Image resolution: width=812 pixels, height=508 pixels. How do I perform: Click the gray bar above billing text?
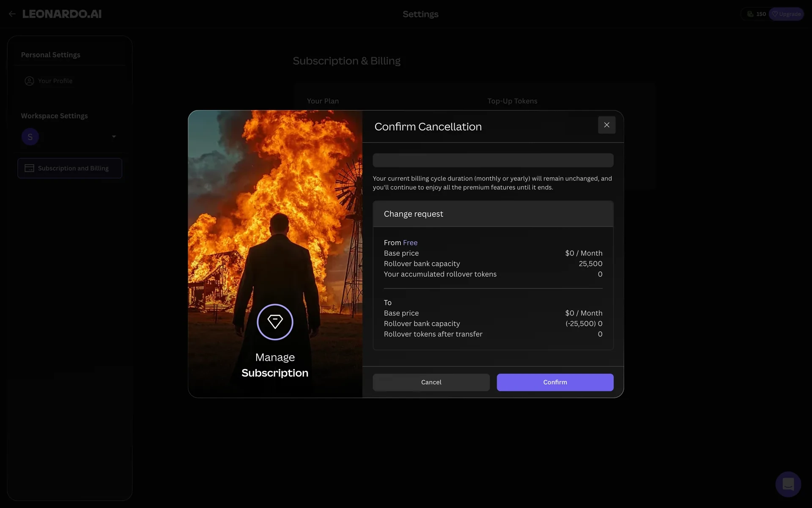(493, 160)
